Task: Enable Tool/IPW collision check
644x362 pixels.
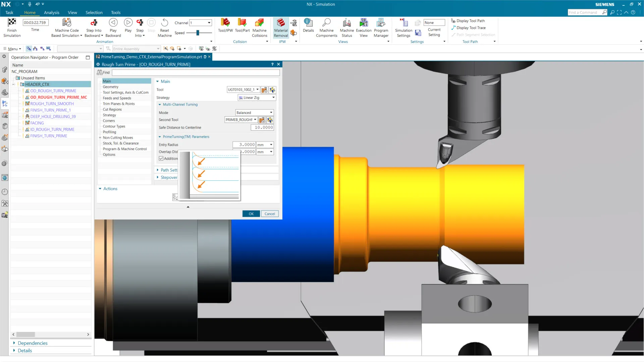Action: (x=225, y=23)
